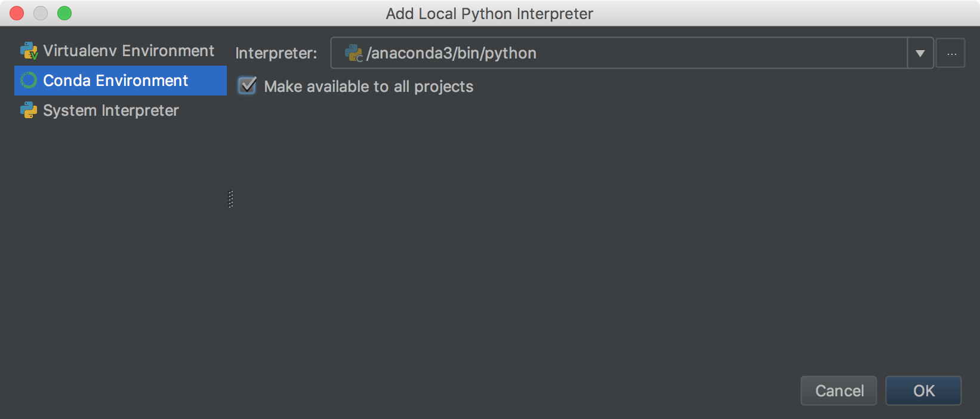Image resolution: width=980 pixels, height=419 pixels.
Task: Click the dotted sidebar splitter handle
Action: click(231, 199)
